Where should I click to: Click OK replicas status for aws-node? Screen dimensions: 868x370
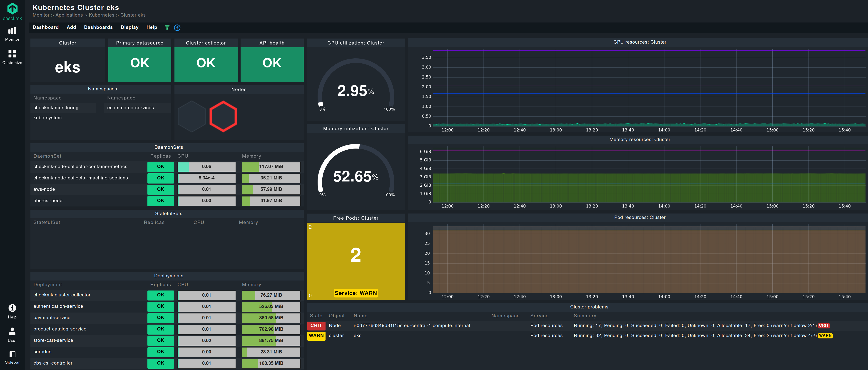(x=161, y=189)
